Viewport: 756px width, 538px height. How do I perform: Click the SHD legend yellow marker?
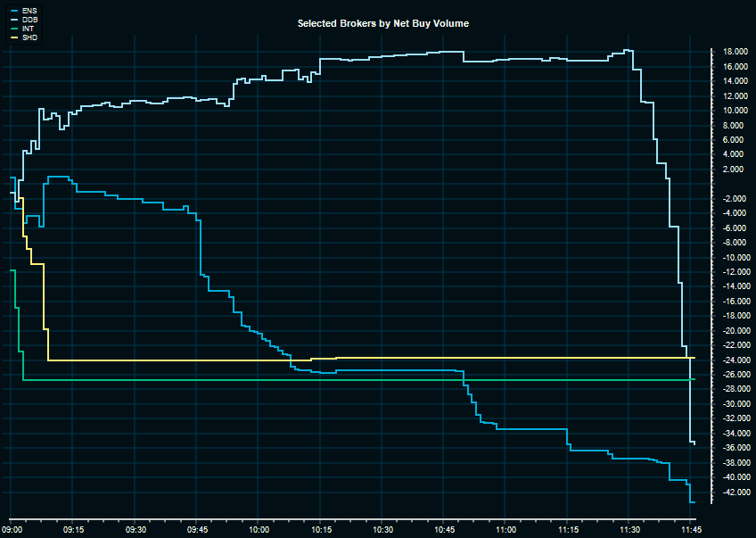click(12, 37)
